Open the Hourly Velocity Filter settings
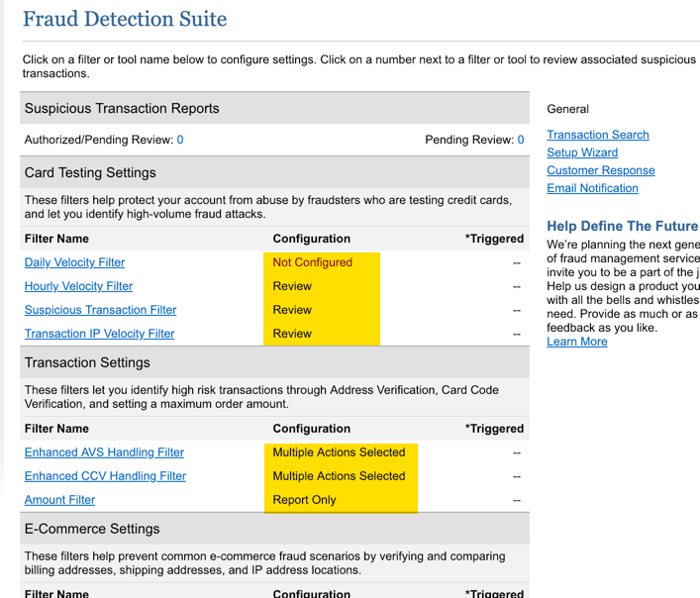The height and width of the screenshot is (598, 700). pos(78,286)
